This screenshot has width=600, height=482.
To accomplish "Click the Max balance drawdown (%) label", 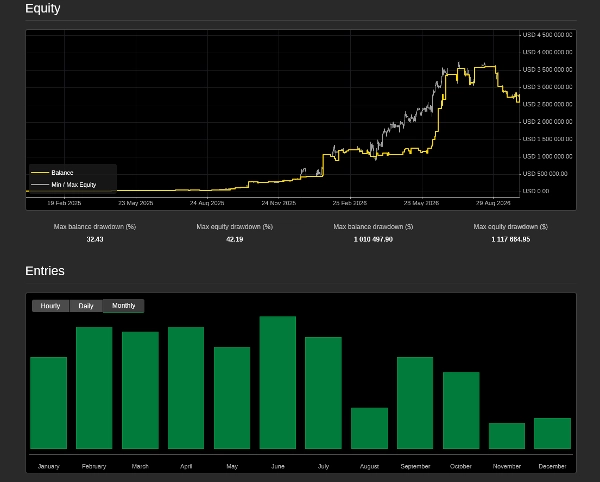I will tap(95, 226).
